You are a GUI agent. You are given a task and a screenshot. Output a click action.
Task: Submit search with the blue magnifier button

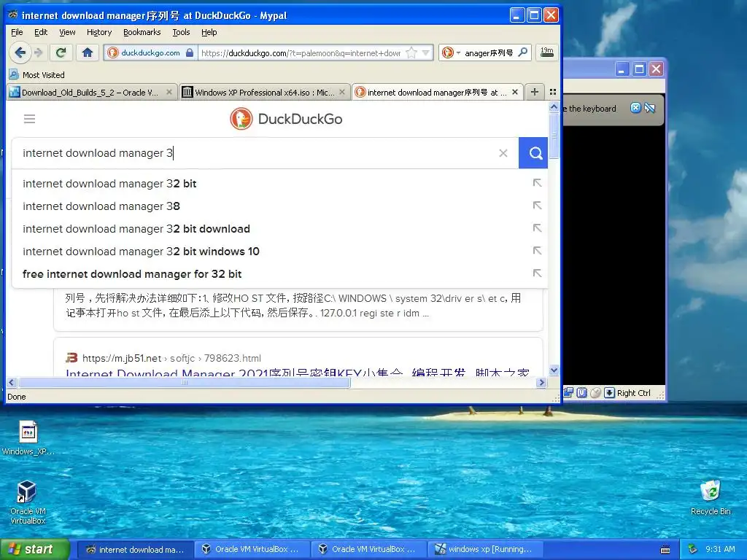pyautogui.click(x=533, y=153)
